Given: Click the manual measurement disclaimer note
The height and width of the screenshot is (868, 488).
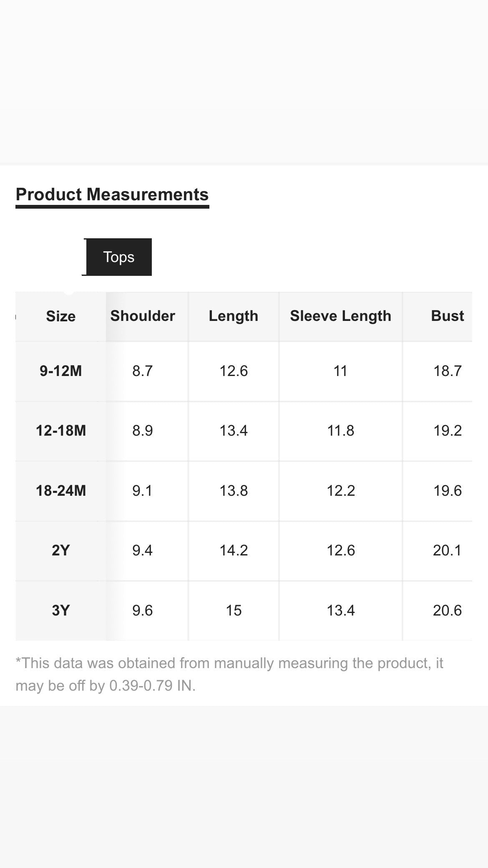Looking at the screenshot, I should [229, 674].
